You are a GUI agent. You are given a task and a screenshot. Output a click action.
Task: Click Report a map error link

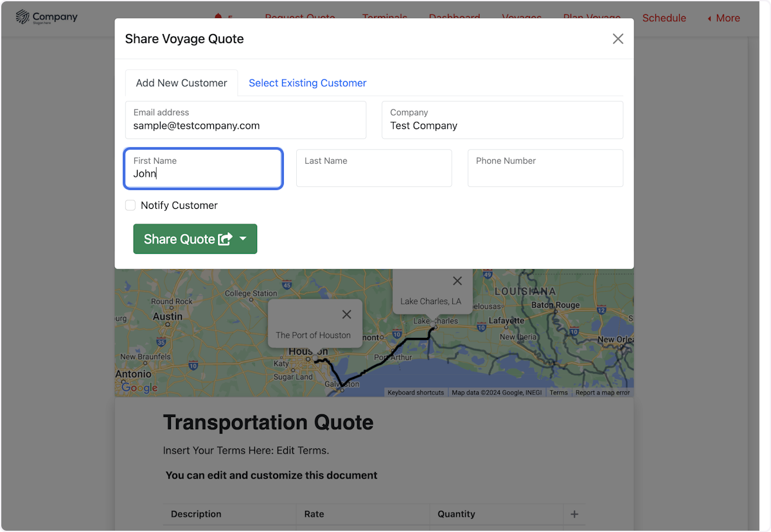pos(602,393)
